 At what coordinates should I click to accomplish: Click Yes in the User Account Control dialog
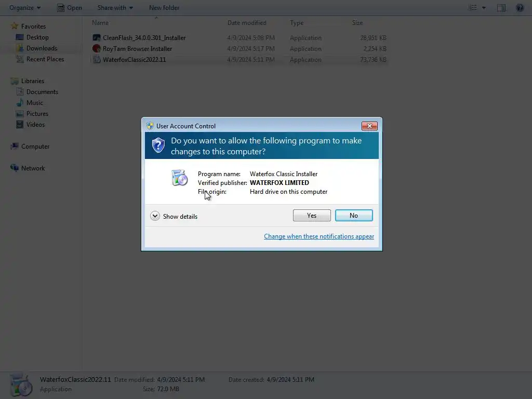[312, 216]
